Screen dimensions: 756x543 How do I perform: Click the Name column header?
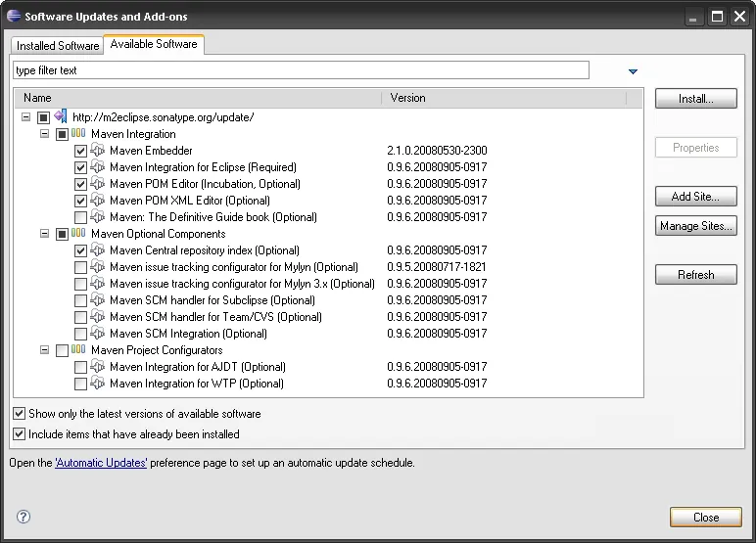pyautogui.click(x=198, y=98)
